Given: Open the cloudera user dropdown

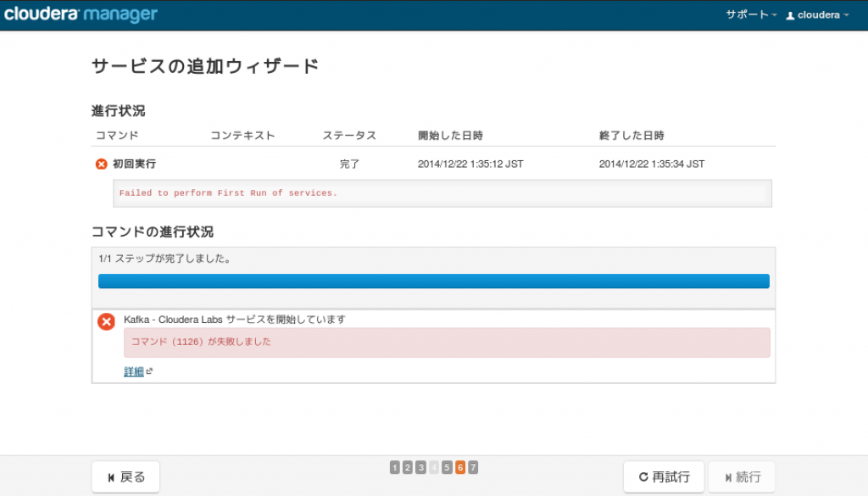Looking at the screenshot, I should (818, 15).
